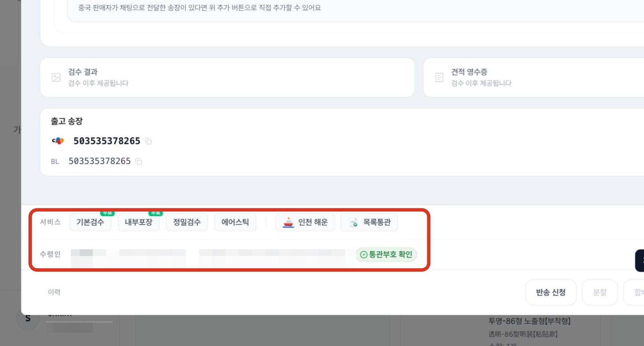
Task: Click the round S avatar in the background
Action: (28, 318)
